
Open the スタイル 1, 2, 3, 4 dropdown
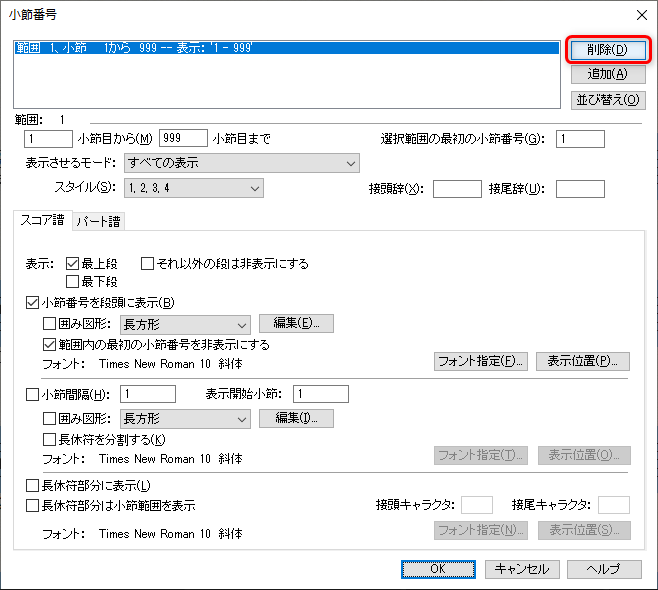click(x=194, y=188)
